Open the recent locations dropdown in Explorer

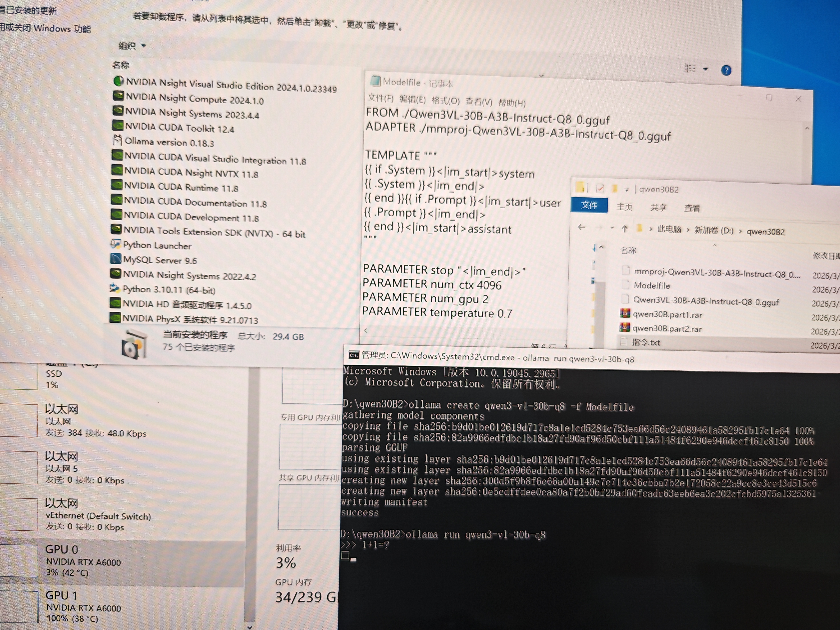click(x=612, y=228)
